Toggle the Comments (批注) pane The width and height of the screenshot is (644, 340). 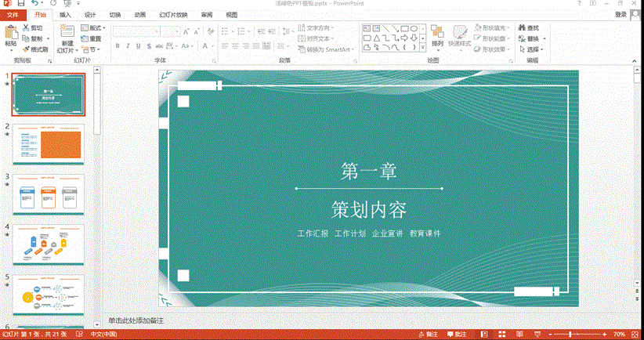point(456,335)
